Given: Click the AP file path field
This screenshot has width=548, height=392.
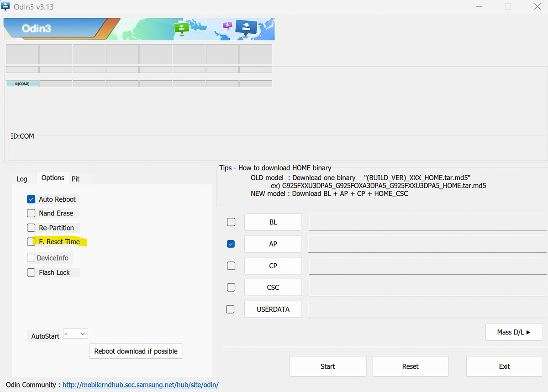Looking at the screenshot, I should coord(428,244).
